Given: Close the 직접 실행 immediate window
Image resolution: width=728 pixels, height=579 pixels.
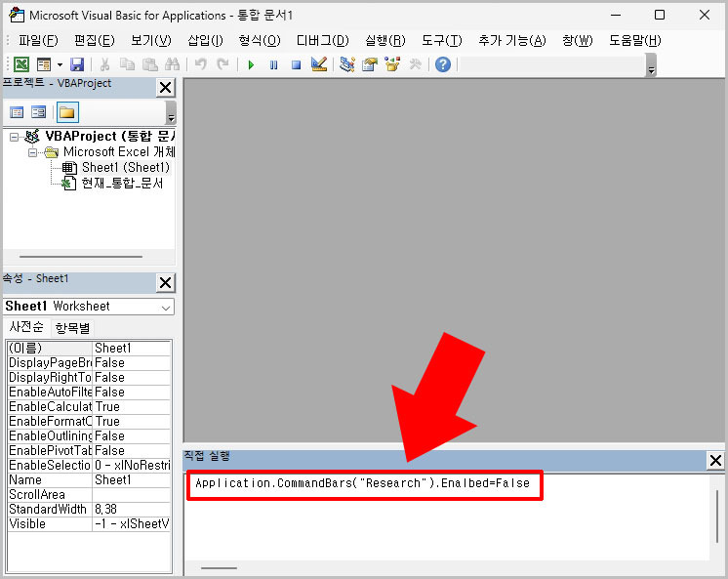Looking at the screenshot, I should click(715, 461).
